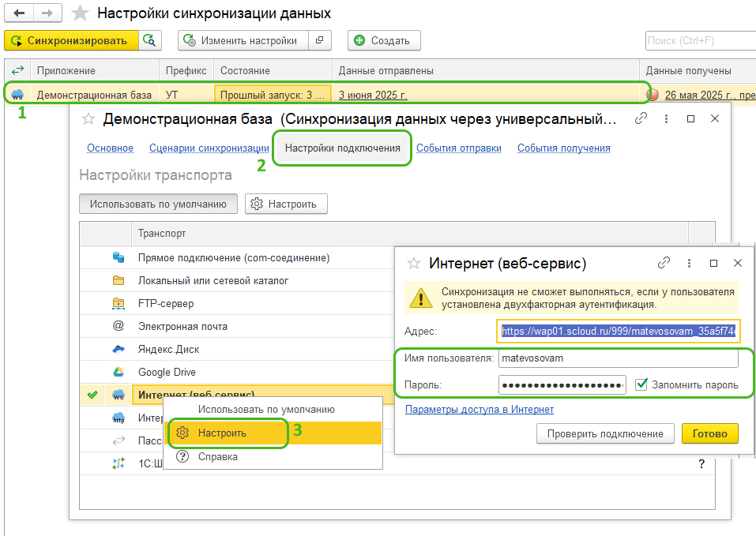756x536 pixels.
Task: Select the Google Drive transport row
Action: pos(167,372)
